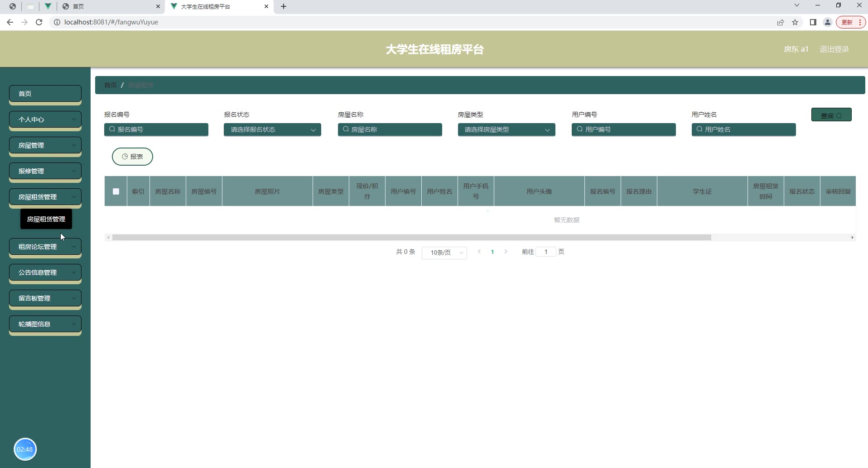Click the 房屋照片 column header
This screenshot has height=468, width=868.
[x=267, y=191]
